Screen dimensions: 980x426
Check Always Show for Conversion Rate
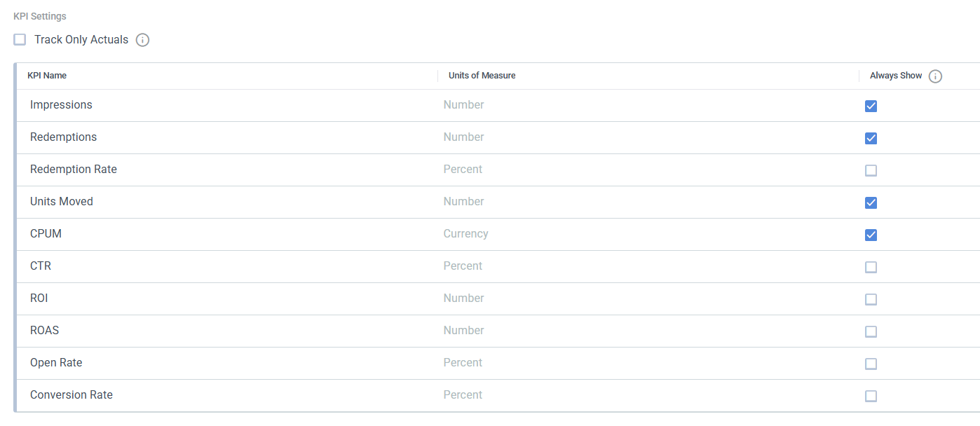[871, 396]
